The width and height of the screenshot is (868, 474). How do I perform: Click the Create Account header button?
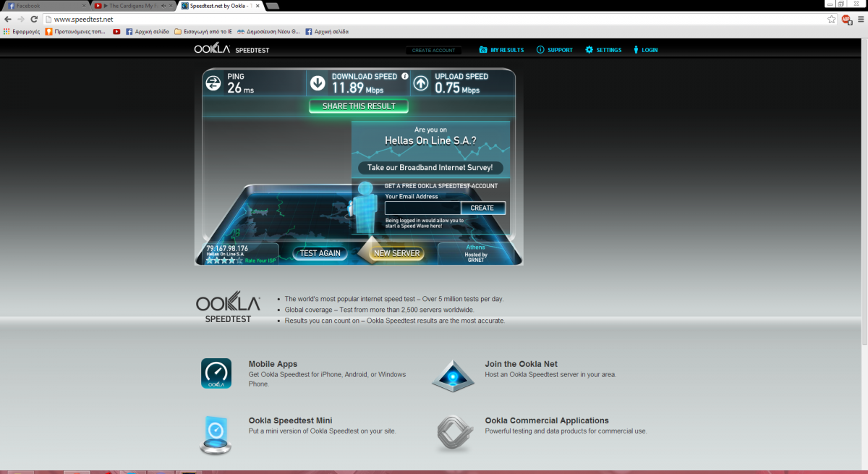pos(434,50)
